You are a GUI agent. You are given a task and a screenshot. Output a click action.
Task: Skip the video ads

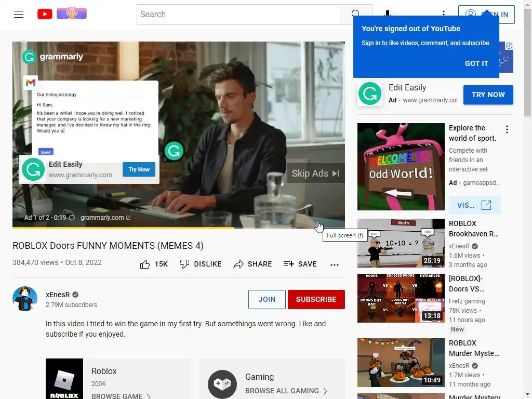point(315,174)
